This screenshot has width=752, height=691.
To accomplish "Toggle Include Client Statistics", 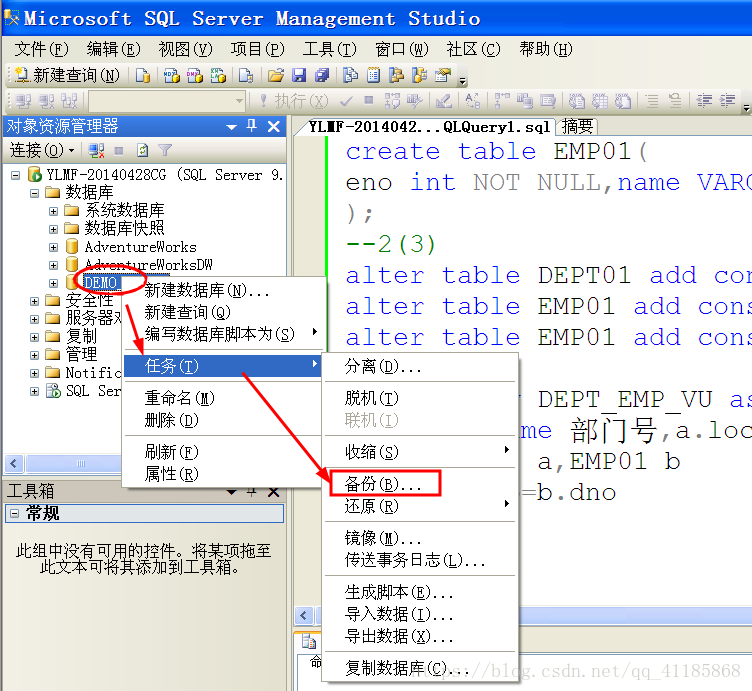I will tap(525, 101).
